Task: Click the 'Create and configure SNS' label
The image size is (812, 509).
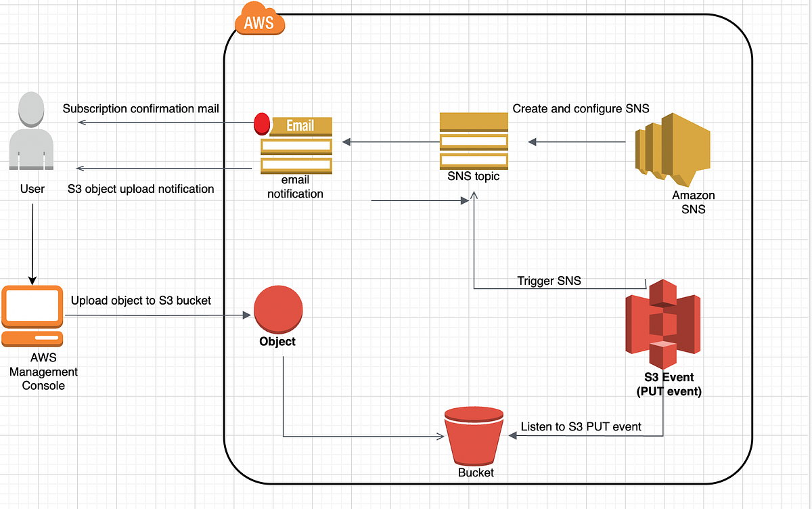Action: tap(582, 108)
